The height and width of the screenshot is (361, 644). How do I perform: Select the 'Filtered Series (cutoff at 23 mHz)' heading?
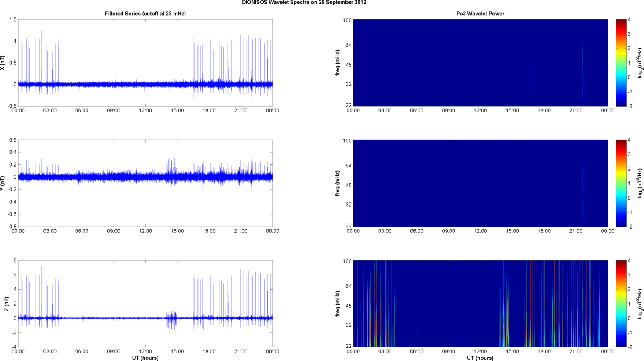coord(145,14)
